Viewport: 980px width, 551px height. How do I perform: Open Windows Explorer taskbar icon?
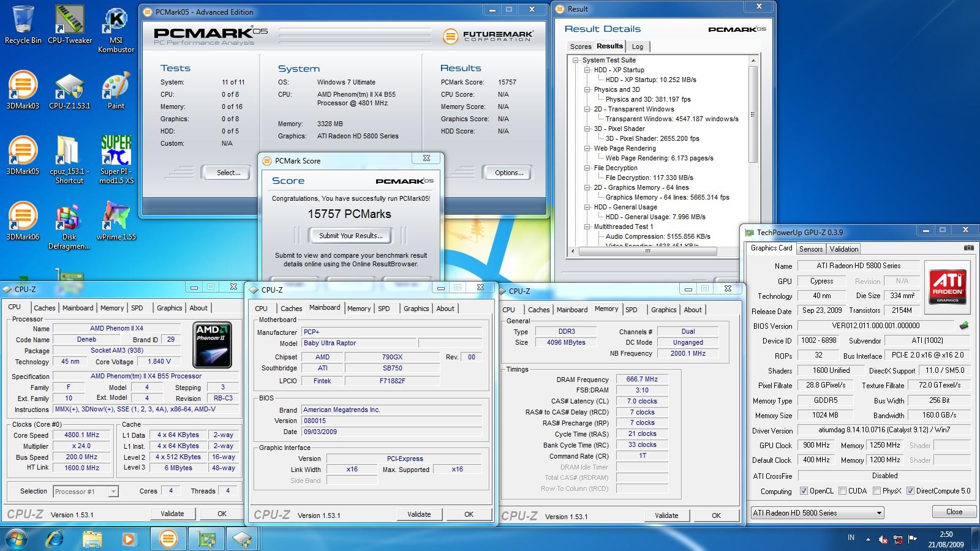pyautogui.click(x=92, y=539)
